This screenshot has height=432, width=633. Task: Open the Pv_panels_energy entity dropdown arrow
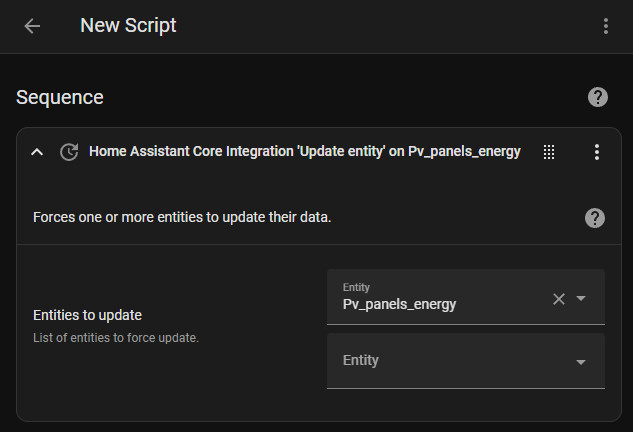(581, 298)
